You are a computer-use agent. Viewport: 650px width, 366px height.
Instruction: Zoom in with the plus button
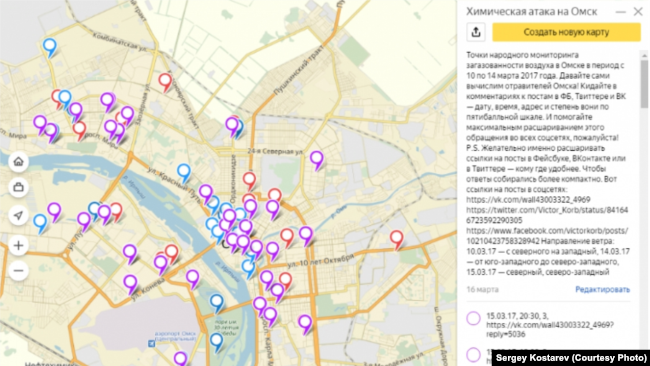click(x=18, y=245)
